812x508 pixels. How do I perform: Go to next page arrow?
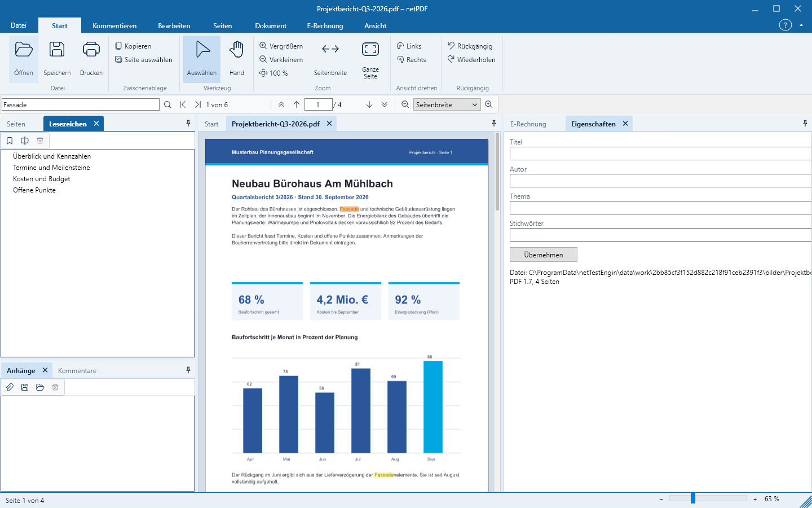tap(369, 104)
